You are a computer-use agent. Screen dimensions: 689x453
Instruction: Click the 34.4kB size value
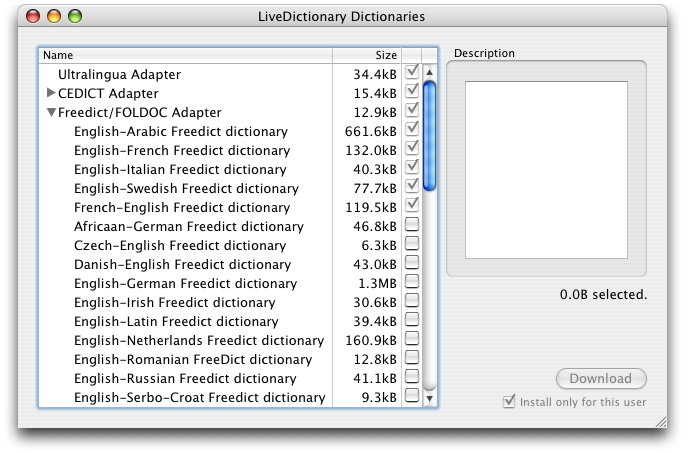coord(375,74)
